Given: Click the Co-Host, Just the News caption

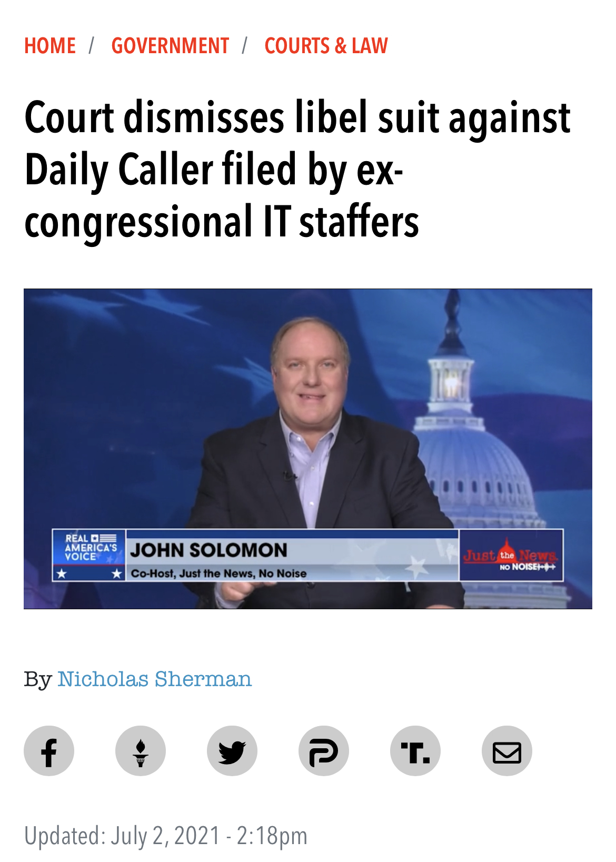Looking at the screenshot, I should tap(218, 573).
